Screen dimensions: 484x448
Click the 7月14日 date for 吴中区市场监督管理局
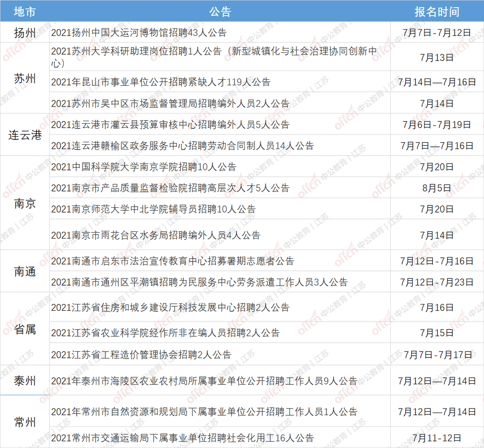tap(437, 103)
